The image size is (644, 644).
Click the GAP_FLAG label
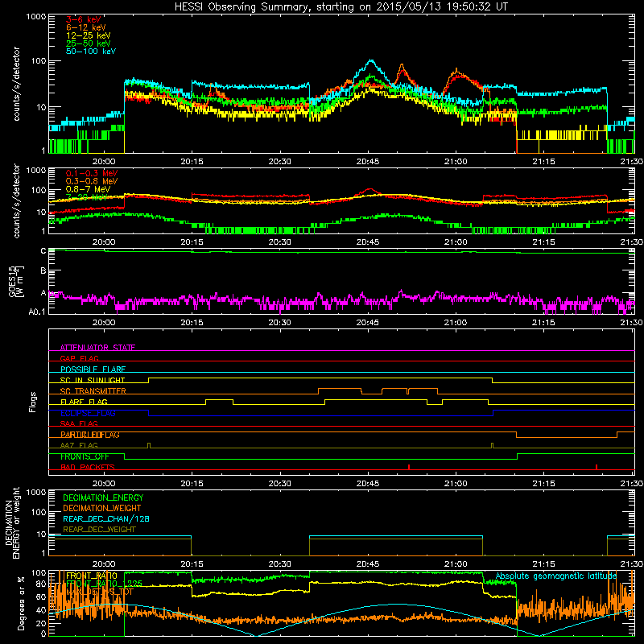pyautogui.click(x=79, y=358)
